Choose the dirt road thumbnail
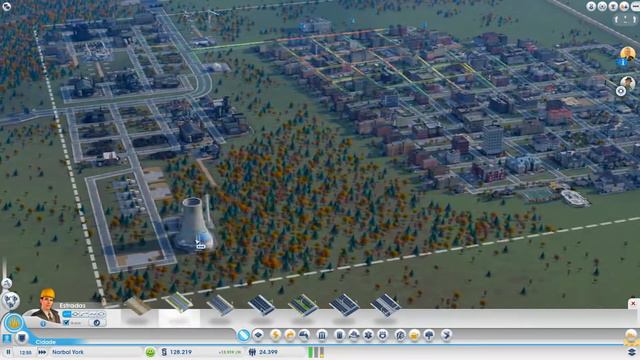 coord(138,306)
